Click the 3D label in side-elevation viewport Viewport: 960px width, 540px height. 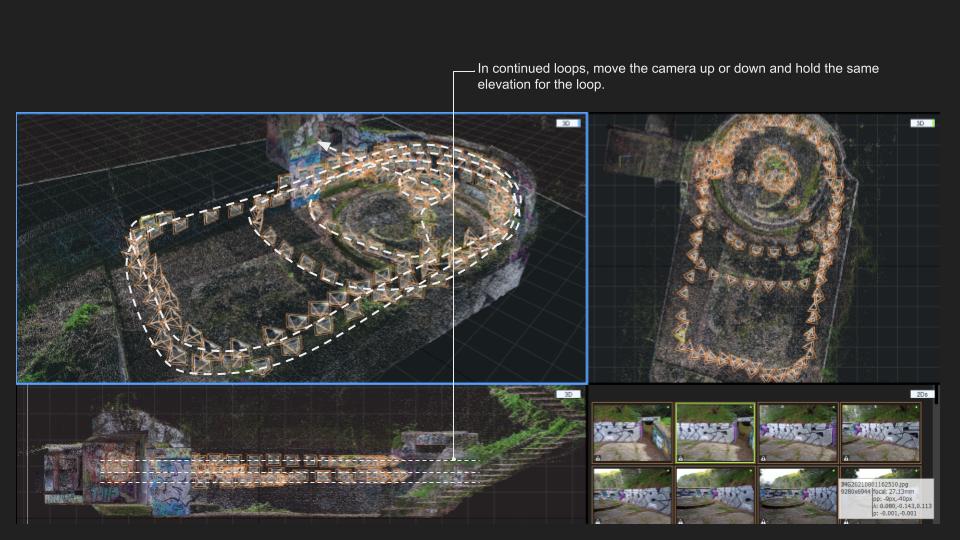click(x=568, y=395)
